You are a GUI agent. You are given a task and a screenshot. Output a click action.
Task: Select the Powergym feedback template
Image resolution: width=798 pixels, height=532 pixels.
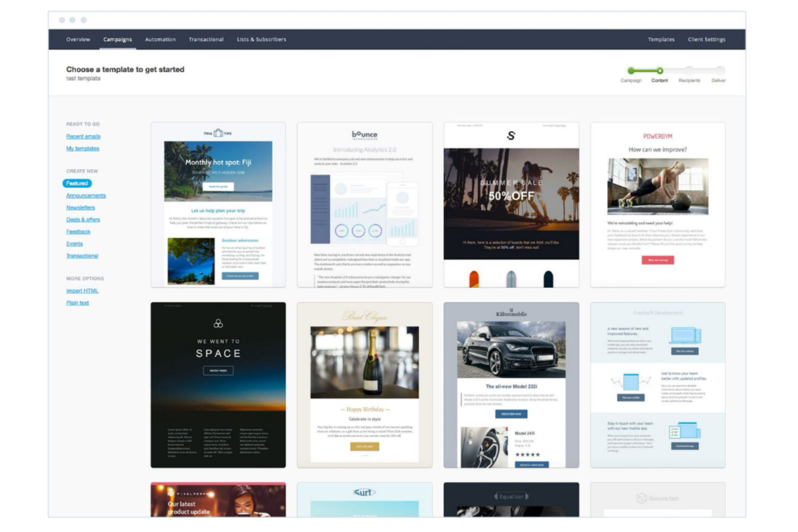click(x=658, y=205)
